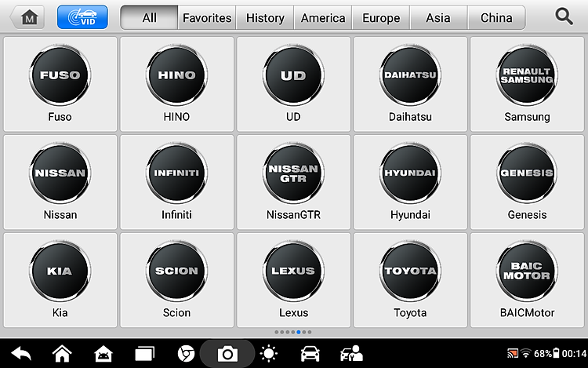Show the China brands tab
This screenshot has height=368, width=588.
click(x=496, y=17)
